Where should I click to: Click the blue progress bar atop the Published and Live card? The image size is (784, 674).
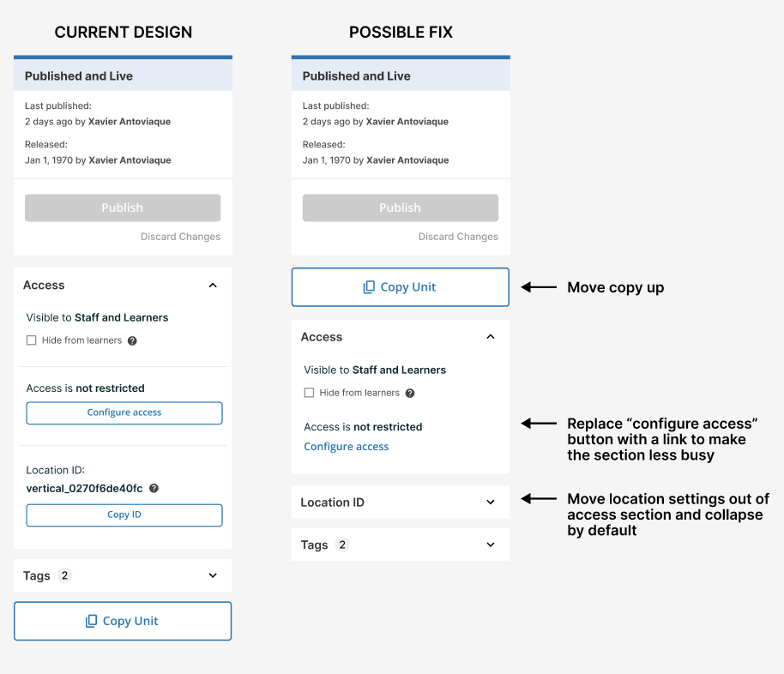(123, 57)
